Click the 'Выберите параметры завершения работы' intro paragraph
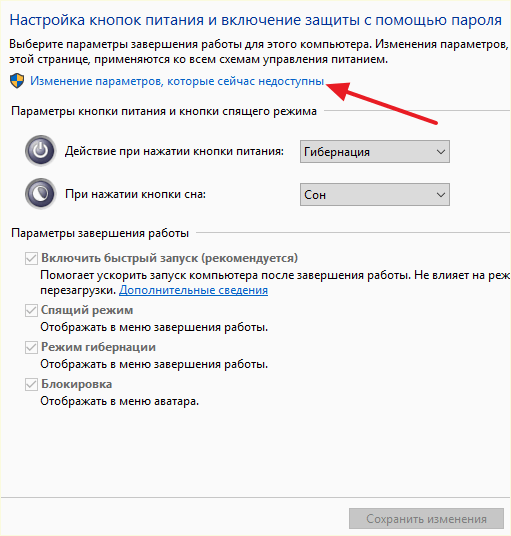The width and height of the screenshot is (511, 536). pos(259,52)
